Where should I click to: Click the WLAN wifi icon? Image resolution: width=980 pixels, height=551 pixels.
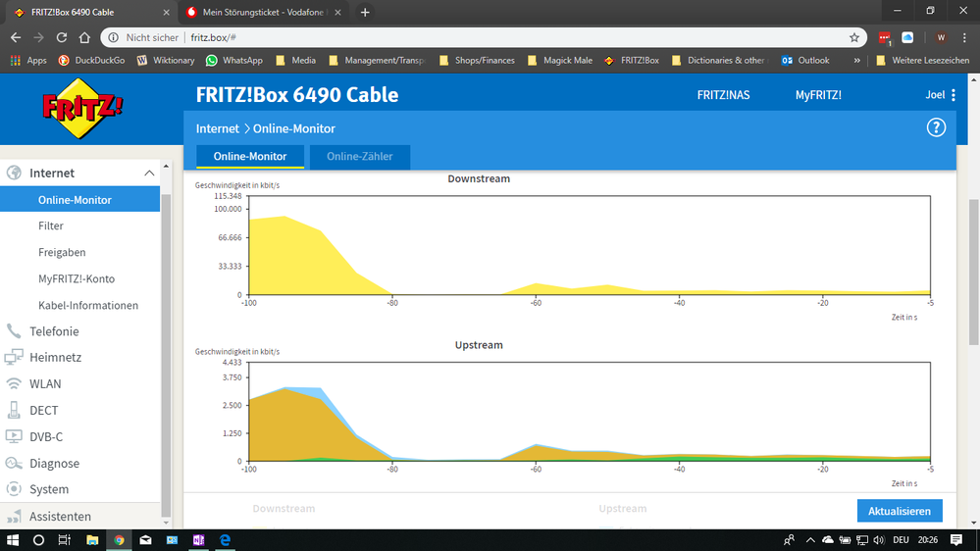pyautogui.click(x=14, y=383)
